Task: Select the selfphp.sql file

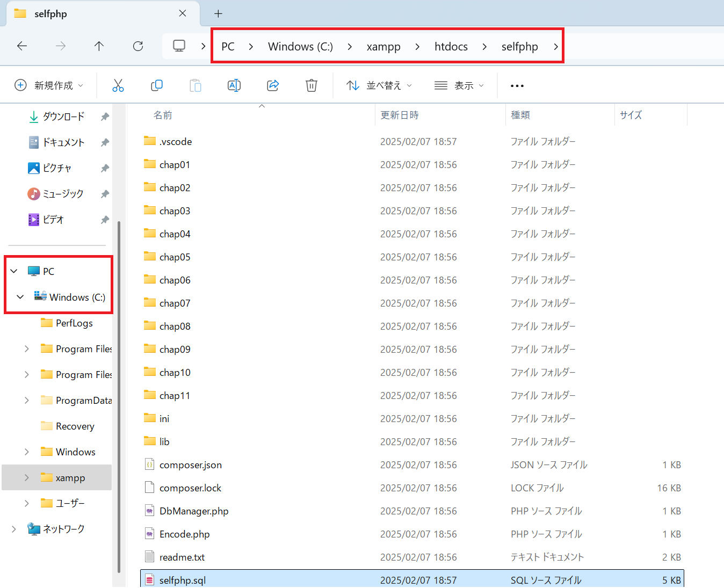Action: click(412, 579)
